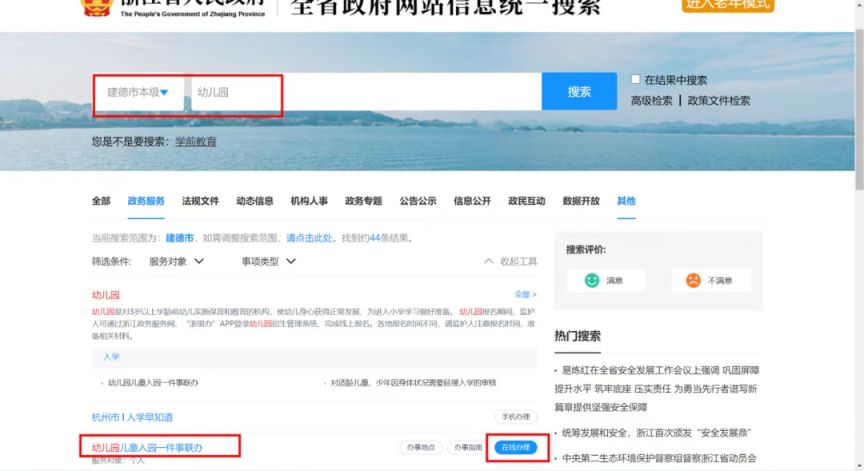Click the 办事指南 button
The width and height of the screenshot is (864, 471).
pyautogui.click(x=468, y=447)
